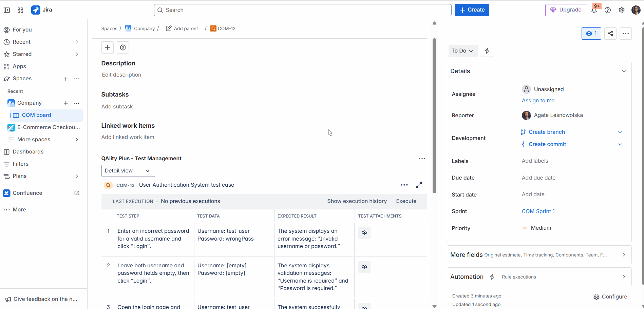Expand the test case to full screen
This screenshot has width=644, height=309.
coord(419,185)
